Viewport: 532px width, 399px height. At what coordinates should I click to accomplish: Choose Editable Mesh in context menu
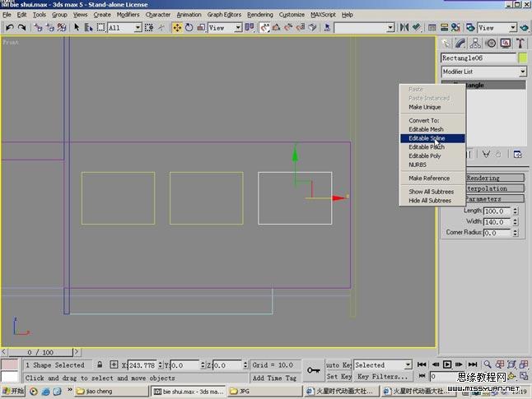pos(432,129)
